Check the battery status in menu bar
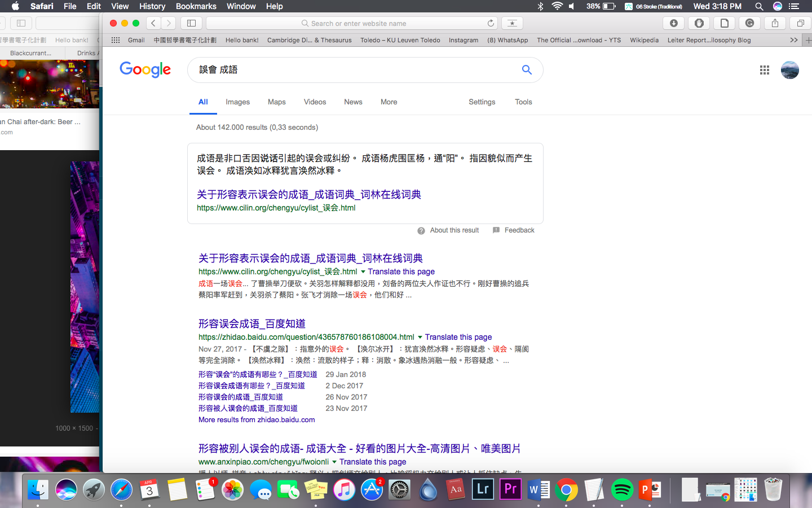 click(601, 6)
